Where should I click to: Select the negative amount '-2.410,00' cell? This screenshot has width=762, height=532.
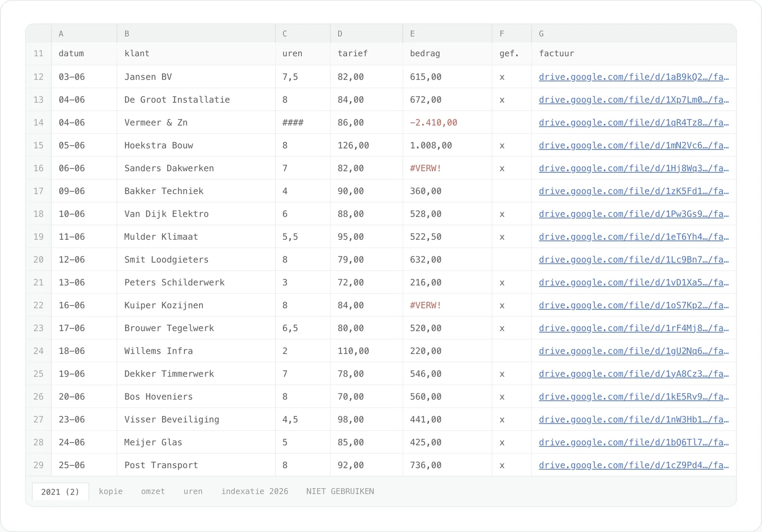tap(447, 122)
